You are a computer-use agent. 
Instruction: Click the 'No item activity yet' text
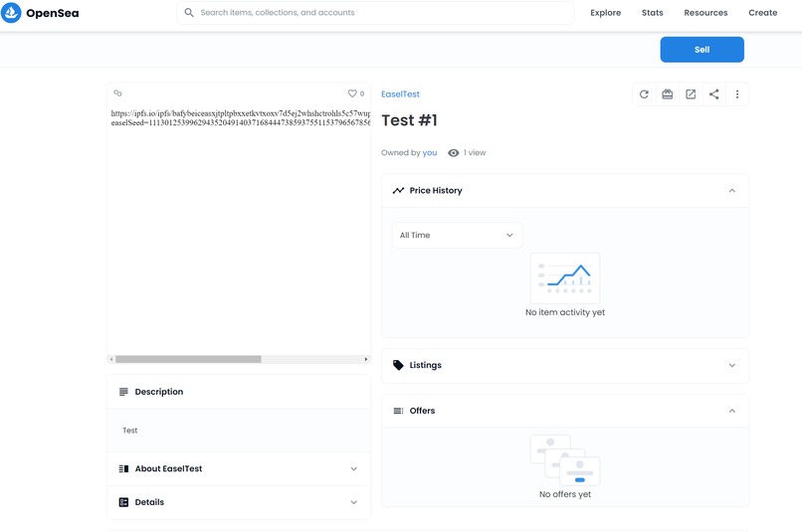pyautogui.click(x=564, y=312)
